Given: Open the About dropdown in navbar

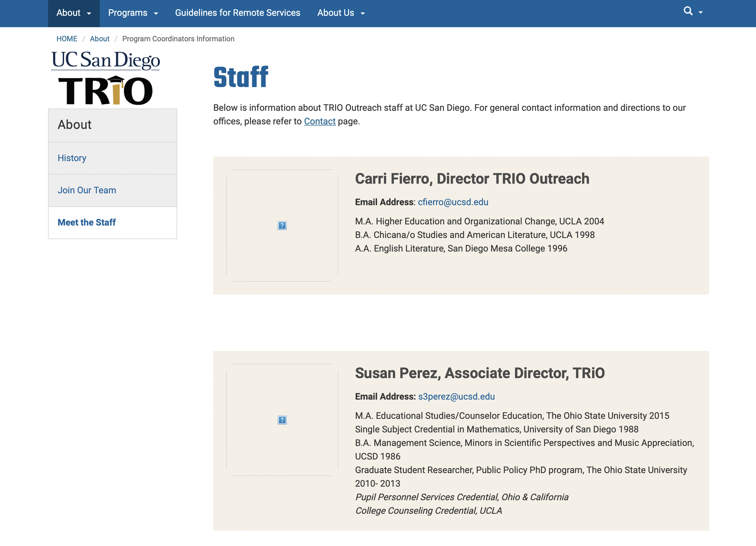Looking at the screenshot, I should tap(73, 13).
